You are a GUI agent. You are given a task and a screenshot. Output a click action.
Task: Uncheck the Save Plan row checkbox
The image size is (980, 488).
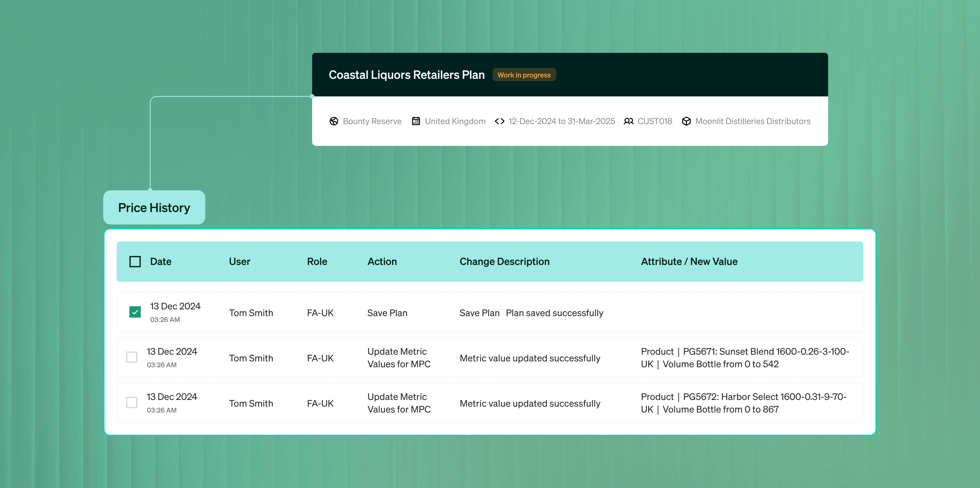135,312
